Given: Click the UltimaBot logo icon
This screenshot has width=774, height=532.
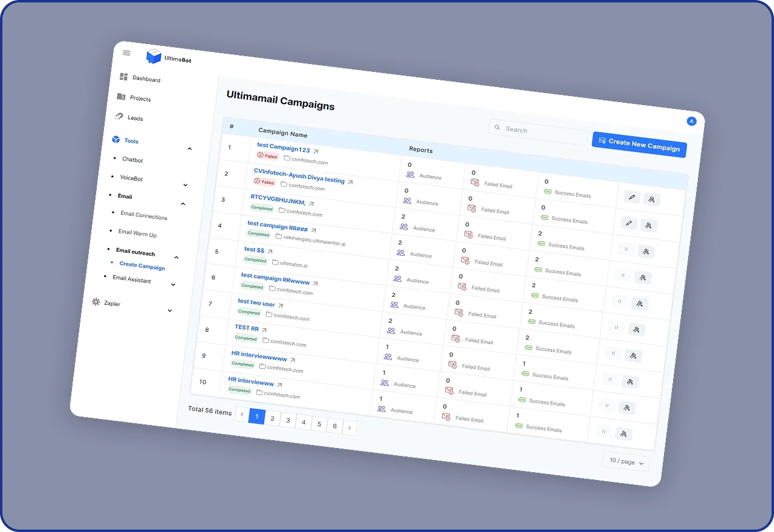Looking at the screenshot, I should 154,56.
